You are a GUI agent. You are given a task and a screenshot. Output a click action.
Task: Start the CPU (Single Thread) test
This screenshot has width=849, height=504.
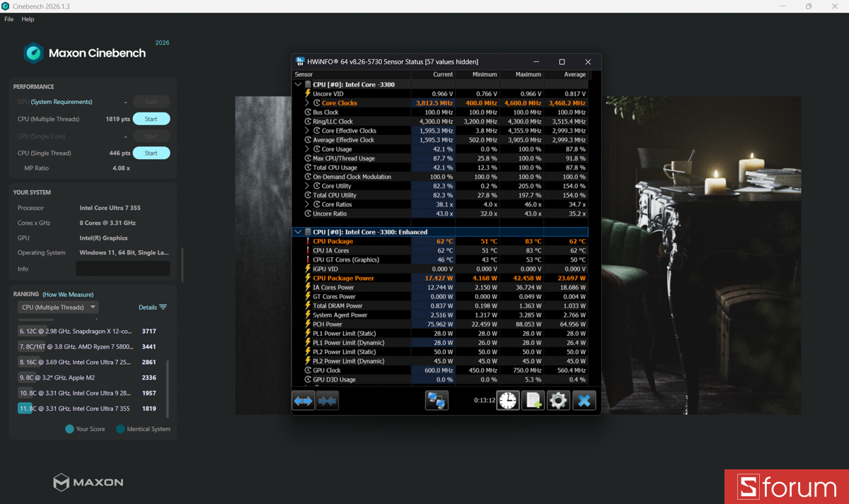pyautogui.click(x=151, y=153)
